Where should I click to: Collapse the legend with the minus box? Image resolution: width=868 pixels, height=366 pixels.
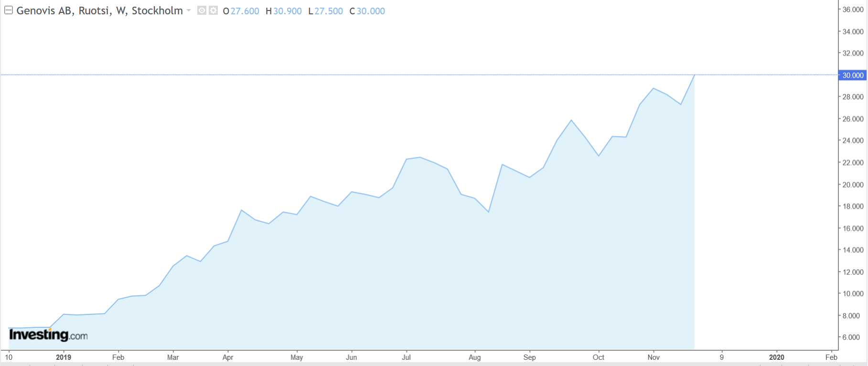pyautogui.click(x=9, y=10)
